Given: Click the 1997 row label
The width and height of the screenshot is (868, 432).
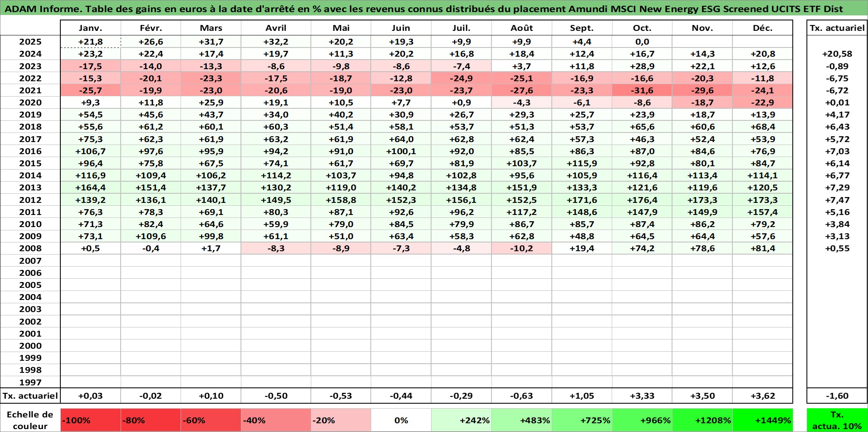Looking at the screenshot, I should (30, 382).
